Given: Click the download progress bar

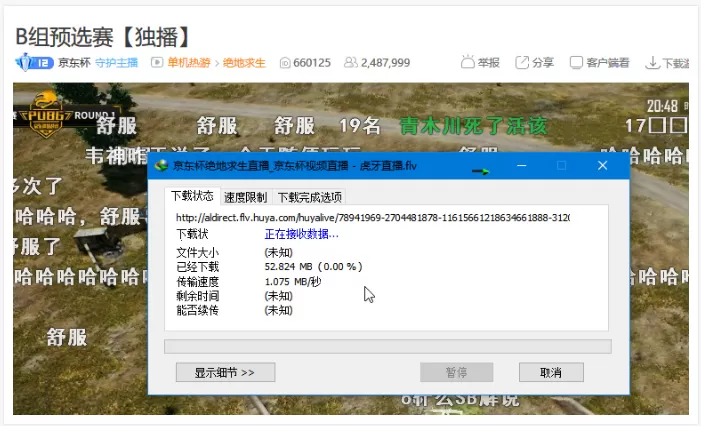Looking at the screenshot, I should [388, 346].
